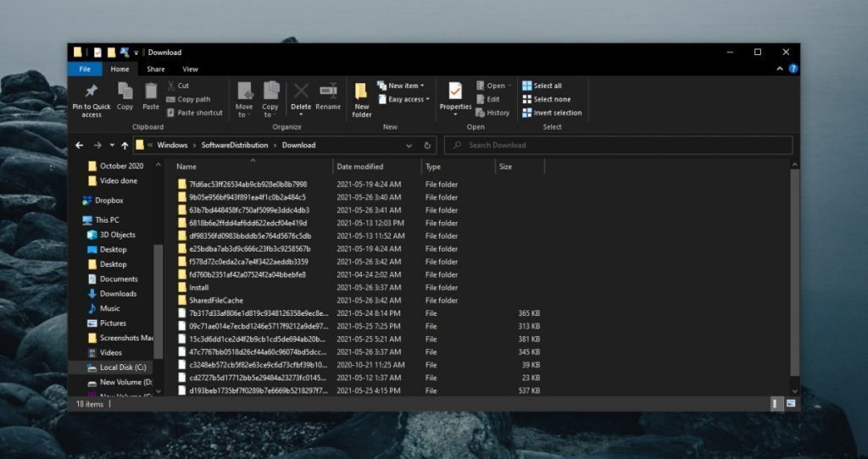
Task: Switch to the View ribbon tab
Action: (190, 69)
